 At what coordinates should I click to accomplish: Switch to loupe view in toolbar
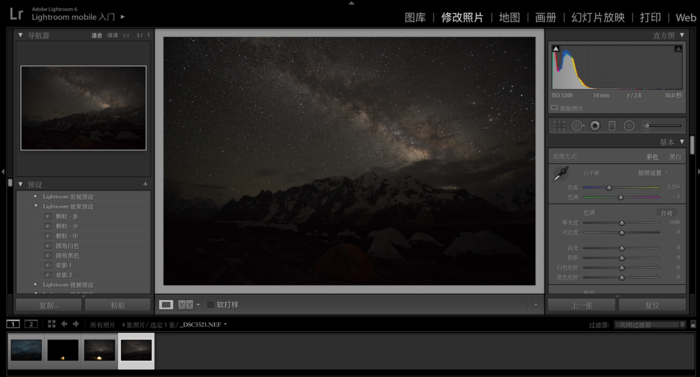166,305
